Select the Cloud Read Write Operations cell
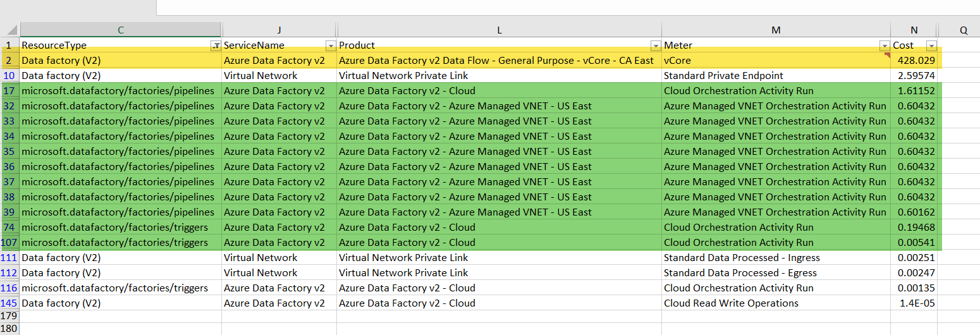980x335 pixels. coord(776,303)
